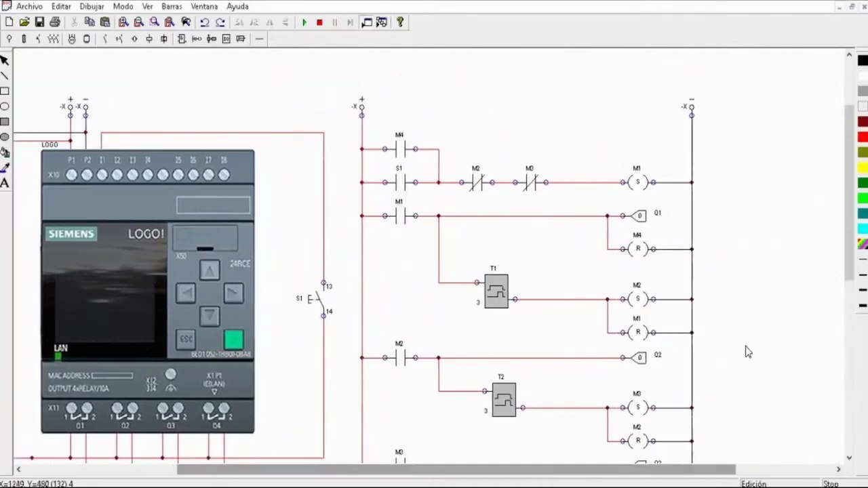This screenshot has width=868, height=488.
Task: Print the diagram using the printer icon
Action: point(54,22)
